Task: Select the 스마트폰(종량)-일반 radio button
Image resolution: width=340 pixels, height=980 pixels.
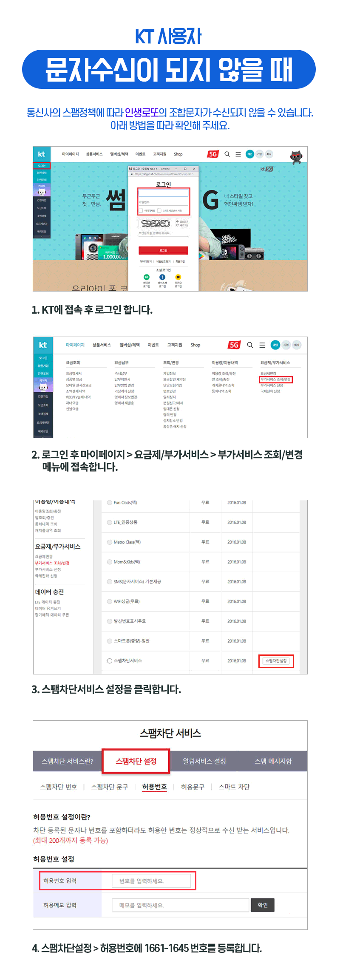Action: coord(110,641)
